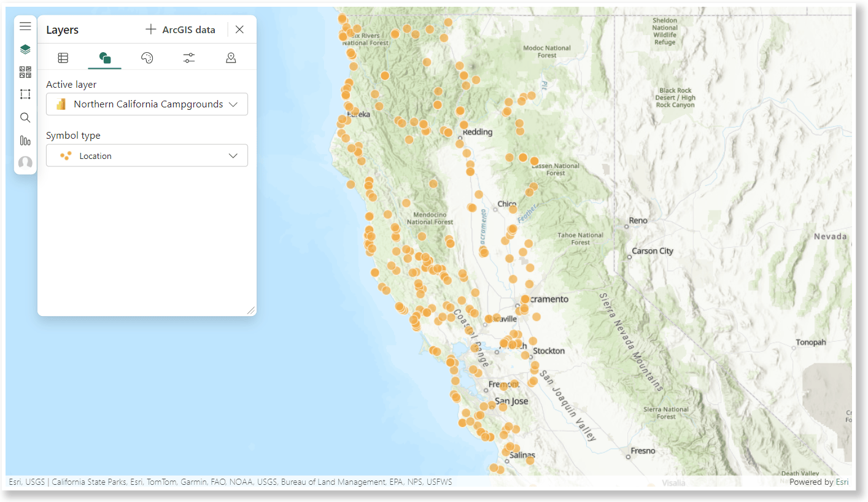
Task: Open the Esri link in the attribution
Action: click(x=842, y=482)
